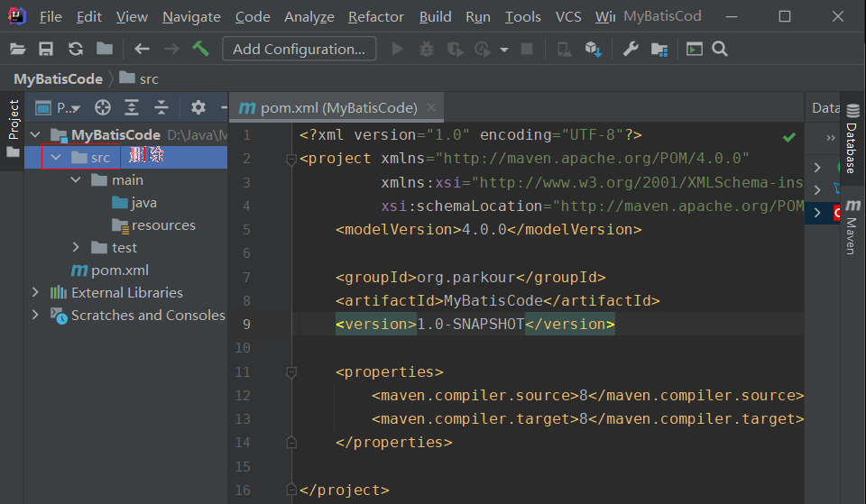Select the java folder in tree
866x504 pixels.
tap(134, 203)
